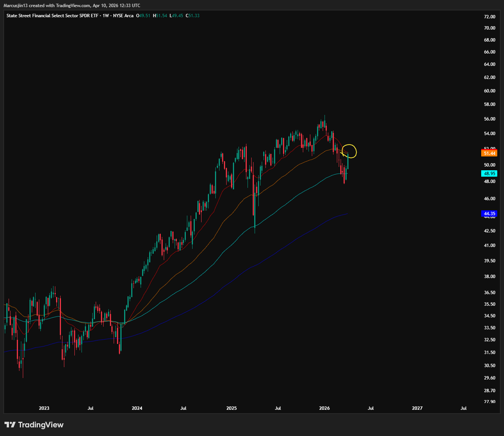This screenshot has height=436, width=504.
Task: Select the close value C51.33
Action: [193, 16]
